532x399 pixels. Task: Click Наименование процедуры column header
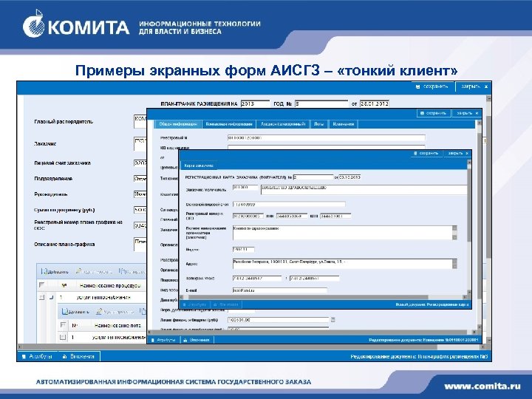tap(110, 285)
